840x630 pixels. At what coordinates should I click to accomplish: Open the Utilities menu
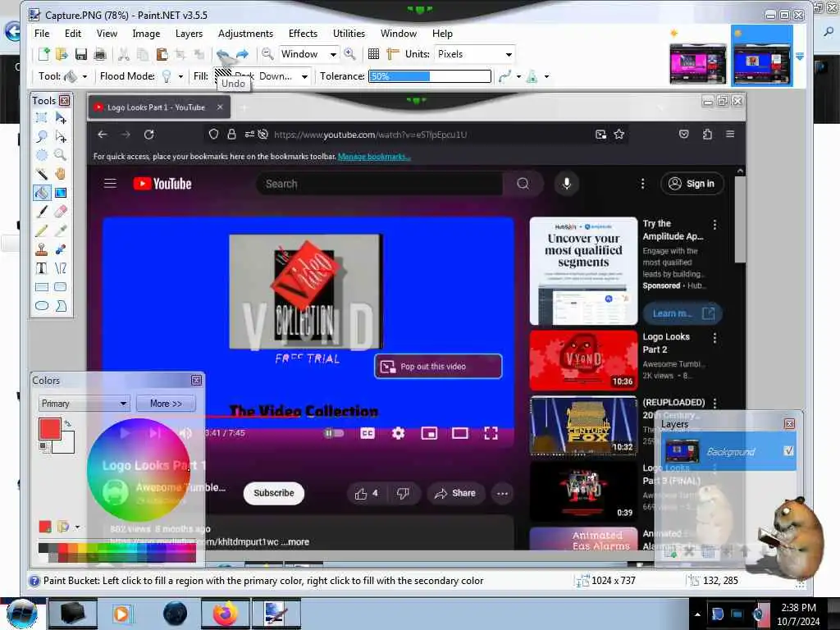tap(349, 33)
